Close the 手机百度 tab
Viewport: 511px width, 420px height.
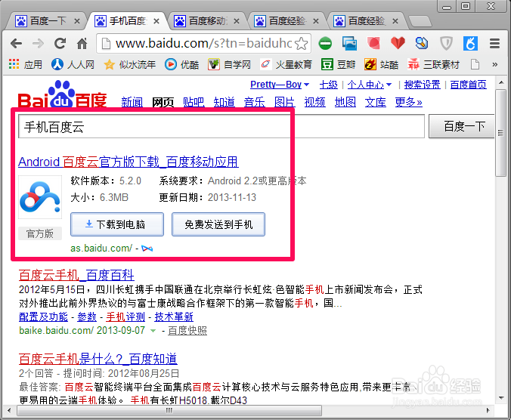(156, 21)
